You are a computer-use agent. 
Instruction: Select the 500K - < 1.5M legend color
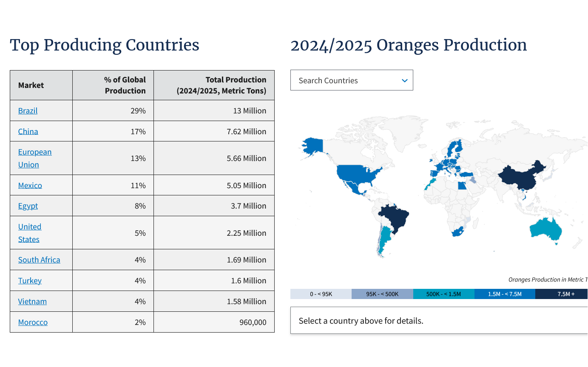pos(443,294)
